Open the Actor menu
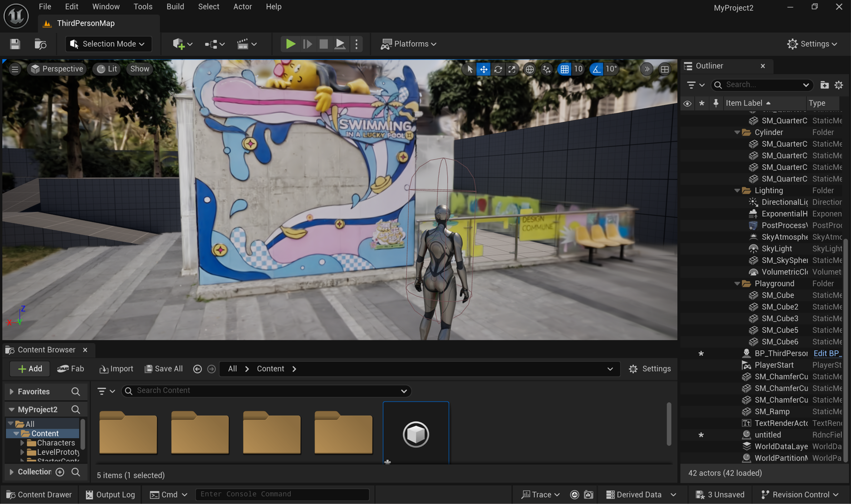This screenshot has width=851, height=504. (x=242, y=6)
